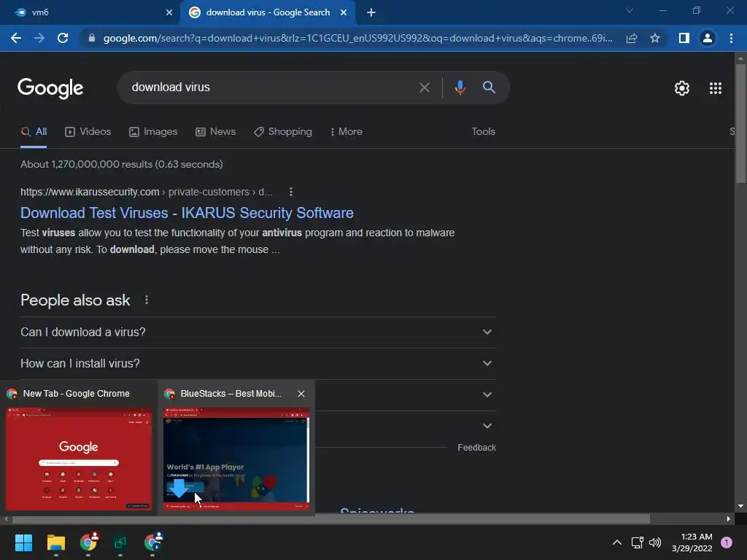Click the address bar URL
This screenshot has height=560, width=747.
357,38
